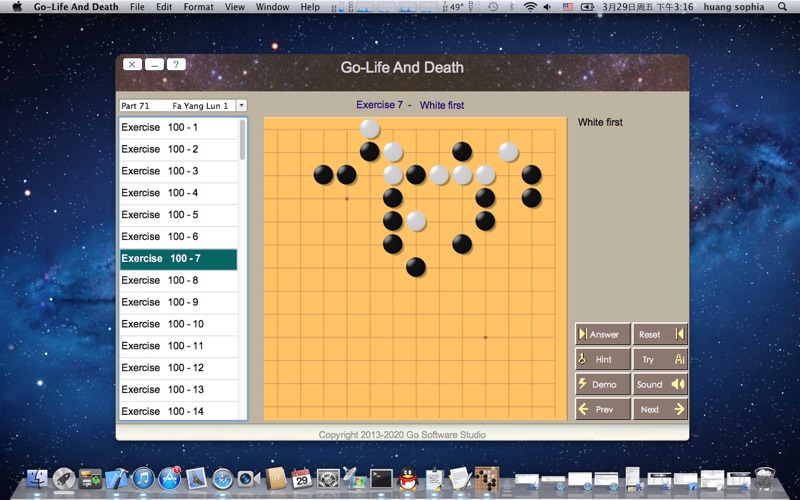
Task: Open Terminal from the dock
Action: 382,479
